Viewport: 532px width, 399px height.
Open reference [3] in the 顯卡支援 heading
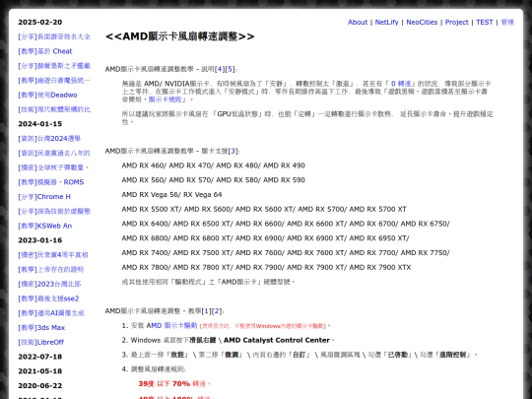(x=233, y=151)
